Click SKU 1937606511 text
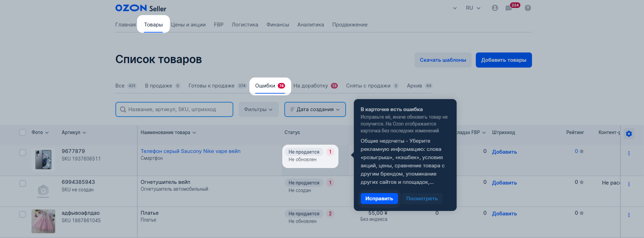The height and width of the screenshot is (238, 644). pyautogui.click(x=81, y=159)
